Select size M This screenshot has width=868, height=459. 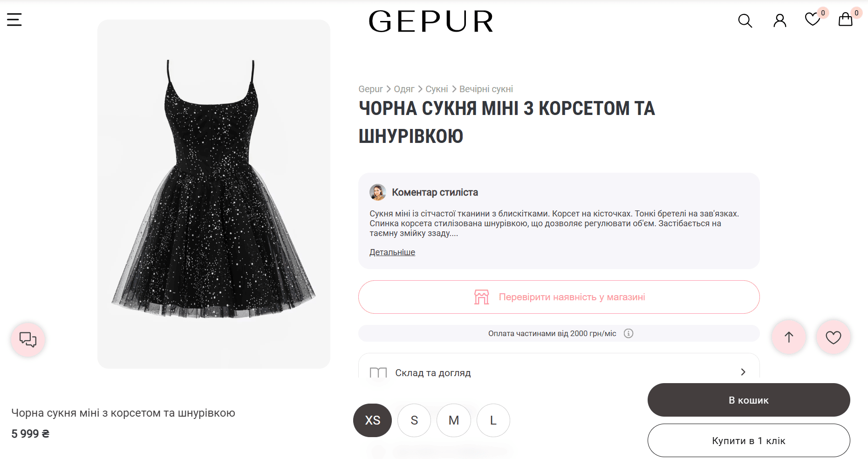454,420
